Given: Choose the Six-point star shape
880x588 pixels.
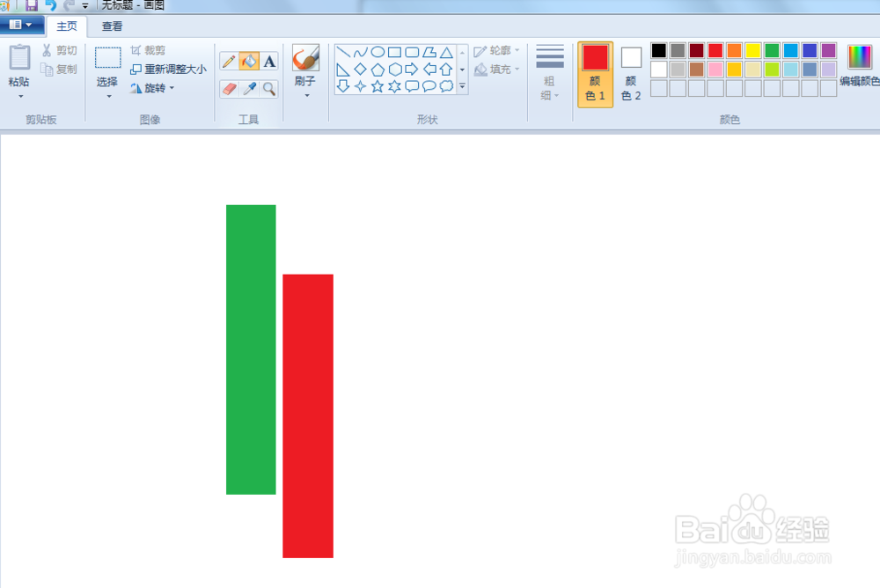Looking at the screenshot, I should point(394,86).
